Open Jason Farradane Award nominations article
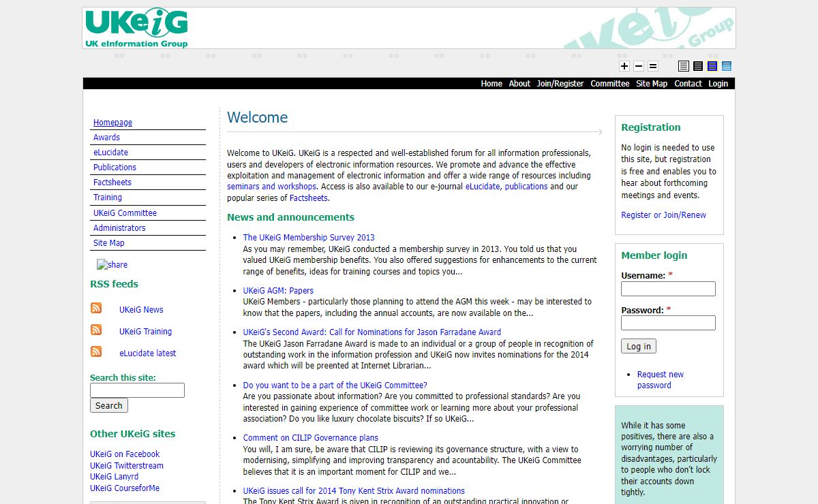The image size is (818, 504). coord(372,332)
